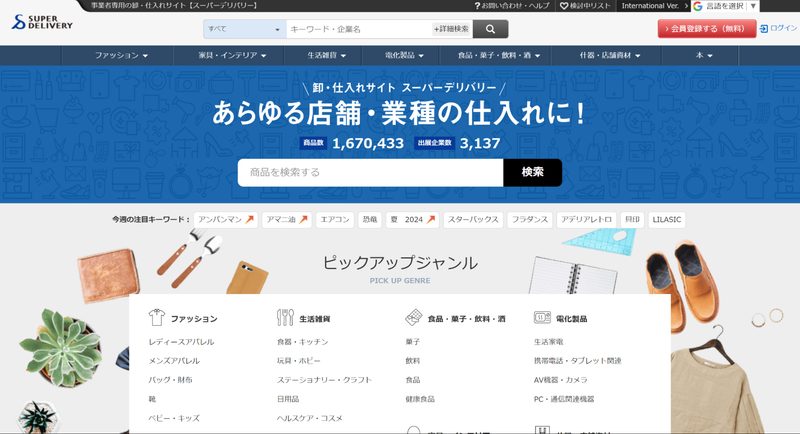Open the 菓子 category link
800x434 pixels.
tap(412, 342)
